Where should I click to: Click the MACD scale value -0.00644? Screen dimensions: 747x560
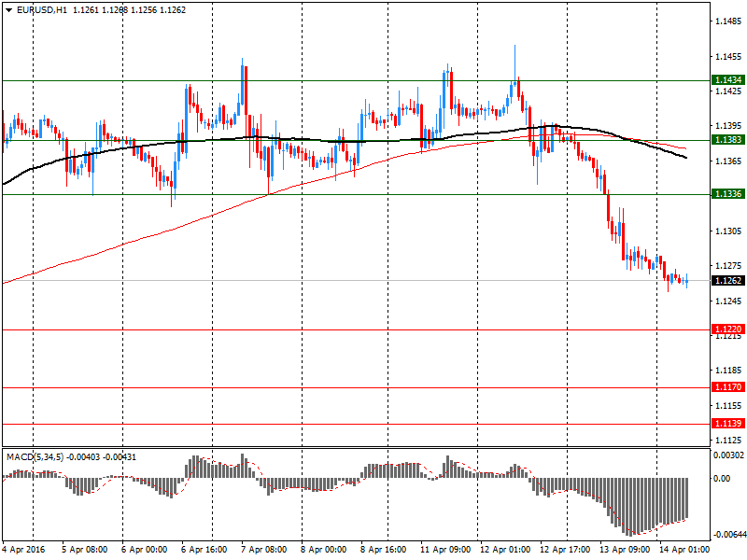coord(729,535)
